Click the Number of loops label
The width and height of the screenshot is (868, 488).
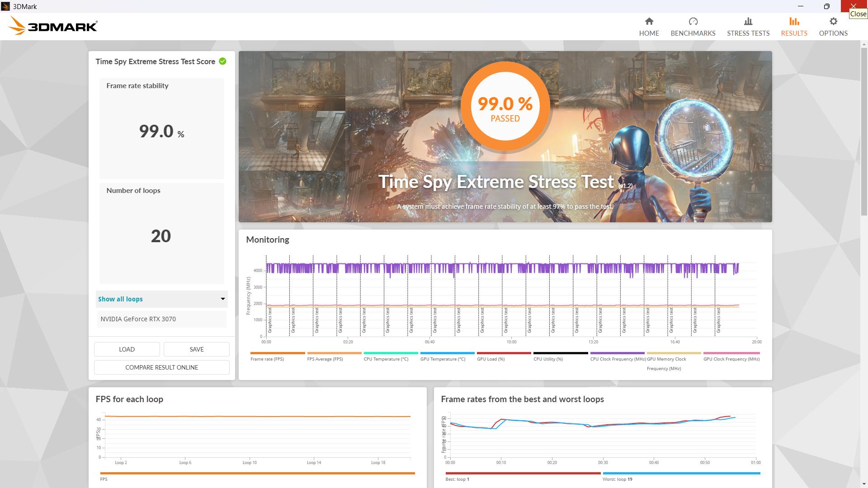coord(133,191)
